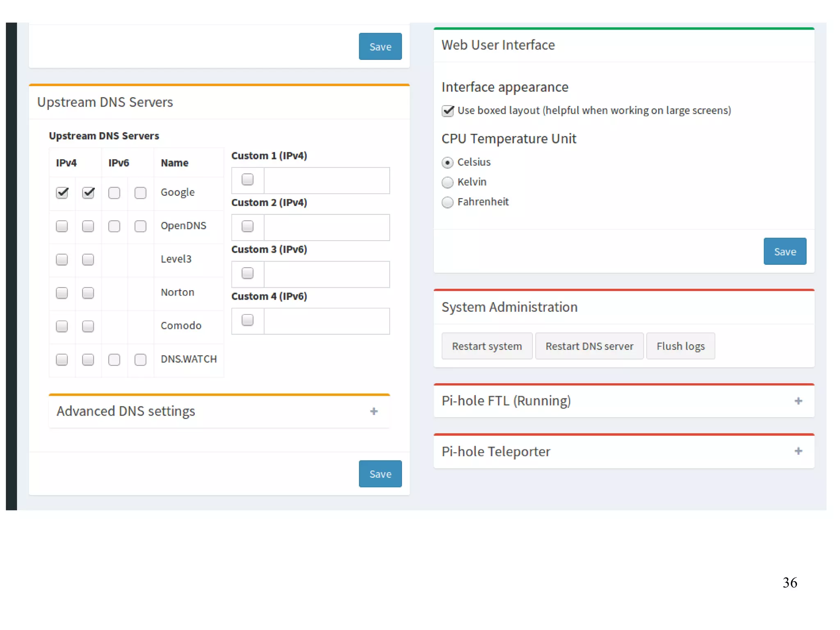
Task: Enable first IPv4 checkbox for OpenDNS
Action: tap(62, 226)
